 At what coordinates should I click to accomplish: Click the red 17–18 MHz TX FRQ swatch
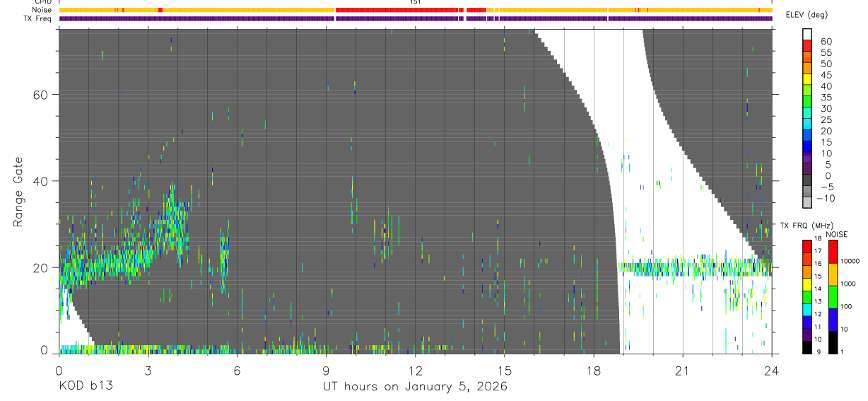(x=808, y=246)
